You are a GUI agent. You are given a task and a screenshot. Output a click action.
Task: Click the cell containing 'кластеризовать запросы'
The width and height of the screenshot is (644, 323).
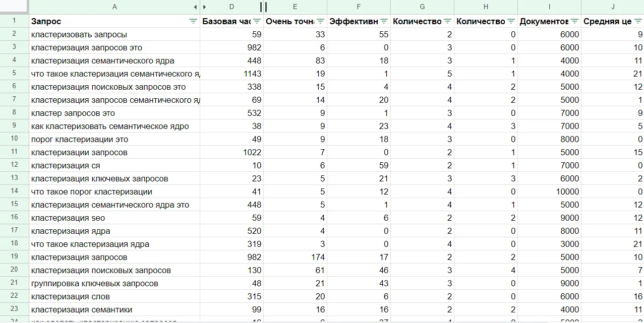(x=81, y=34)
